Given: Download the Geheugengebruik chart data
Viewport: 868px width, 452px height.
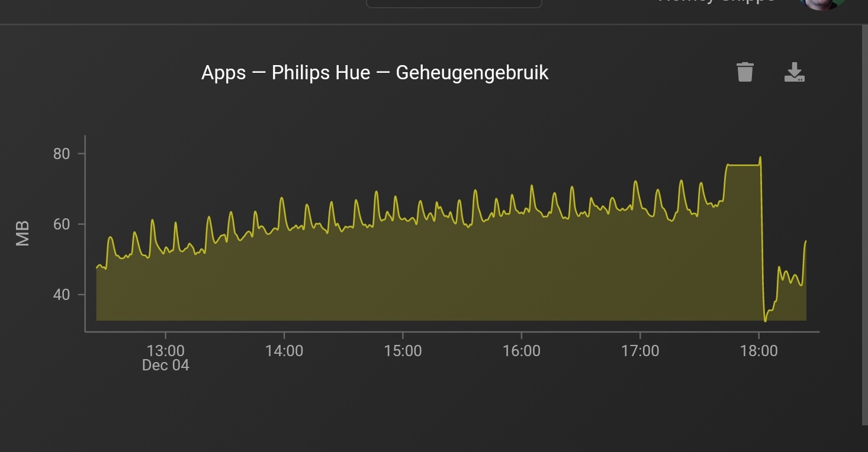Looking at the screenshot, I should pos(794,72).
